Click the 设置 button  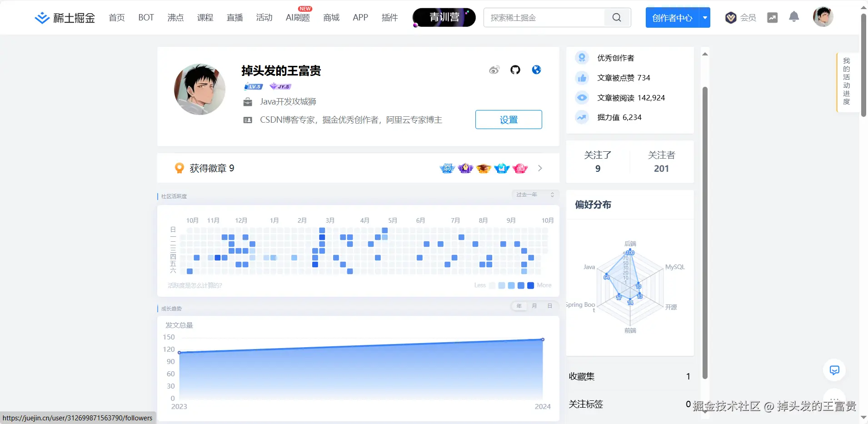(x=509, y=120)
